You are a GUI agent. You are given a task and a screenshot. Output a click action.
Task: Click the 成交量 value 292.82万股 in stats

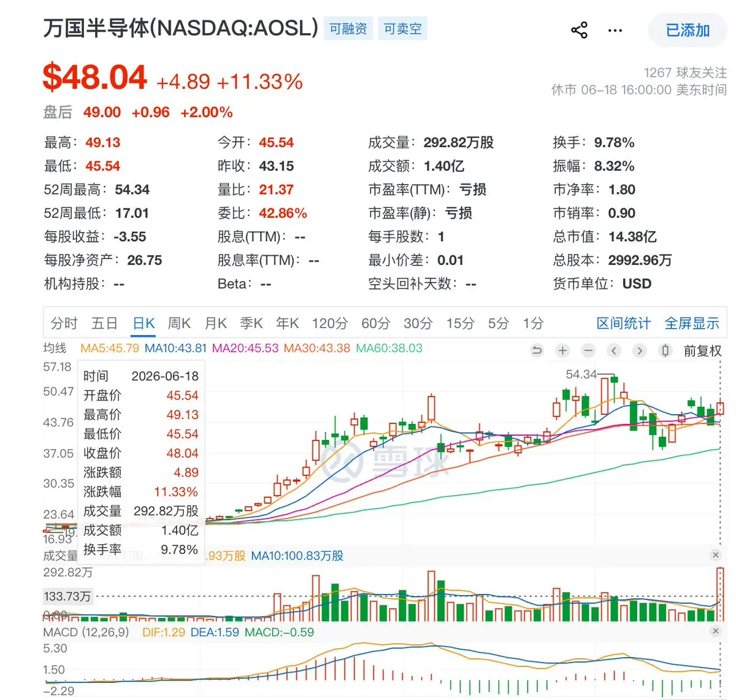coord(459,142)
